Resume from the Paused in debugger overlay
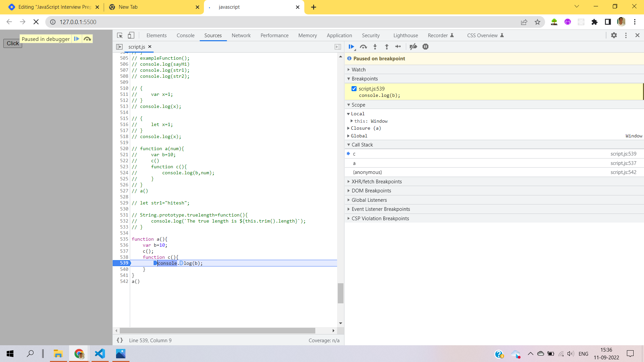 click(x=76, y=39)
